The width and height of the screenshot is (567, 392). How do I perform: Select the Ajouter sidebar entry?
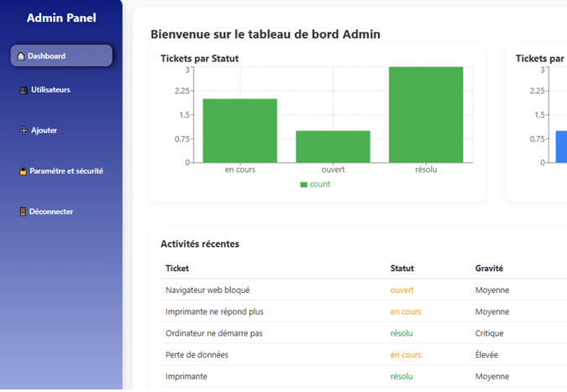click(44, 131)
